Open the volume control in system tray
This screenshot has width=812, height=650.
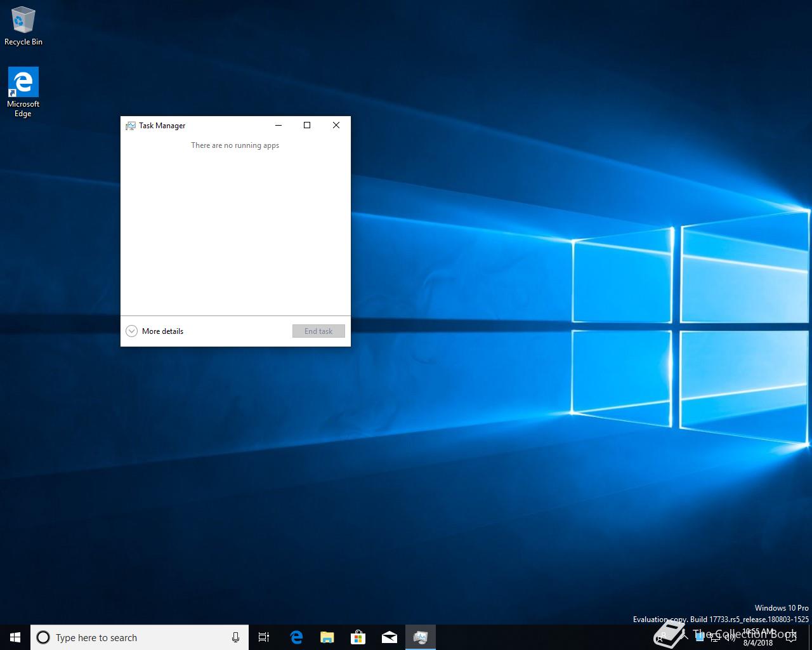(x=730, y=637)
